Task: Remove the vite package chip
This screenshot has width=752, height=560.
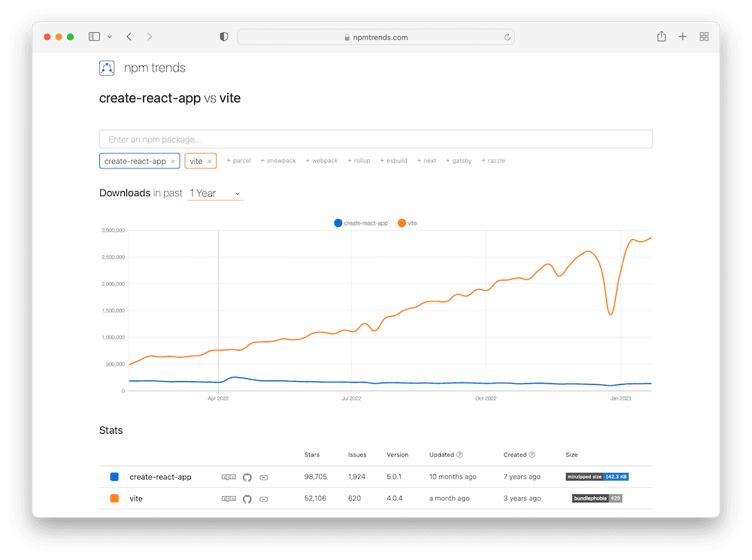Action: tap(208, 160)
